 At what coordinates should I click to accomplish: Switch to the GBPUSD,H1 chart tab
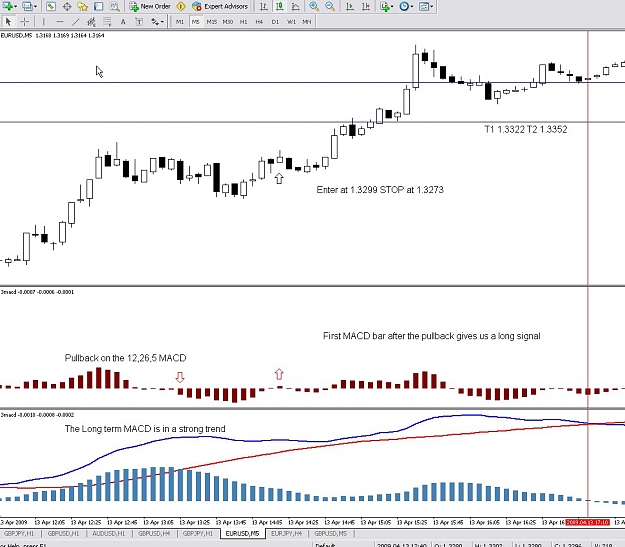63,533
